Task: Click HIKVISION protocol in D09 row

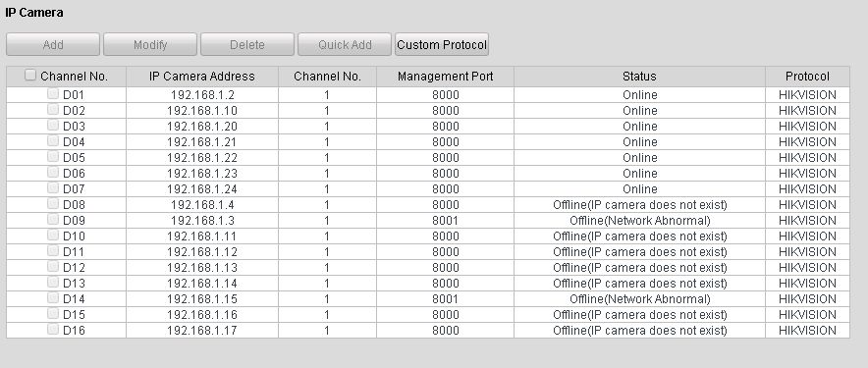Action: pyautogui.click(x=807, y=220)
